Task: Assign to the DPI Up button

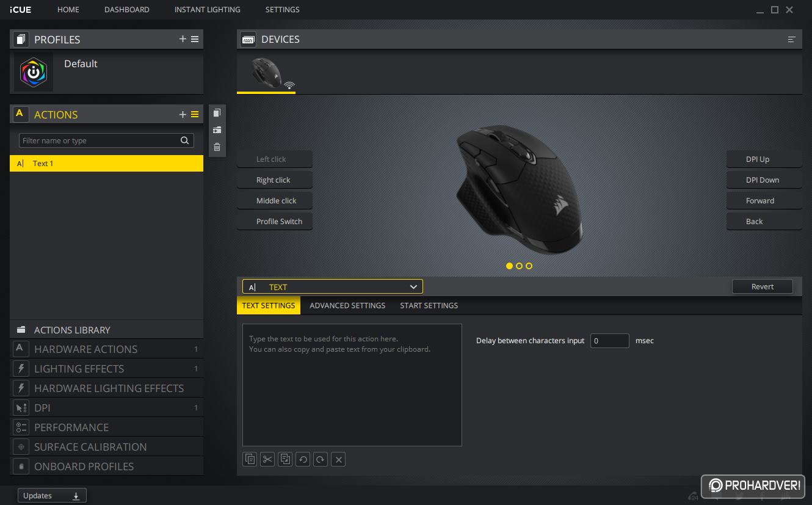Action: click(764, 159)
